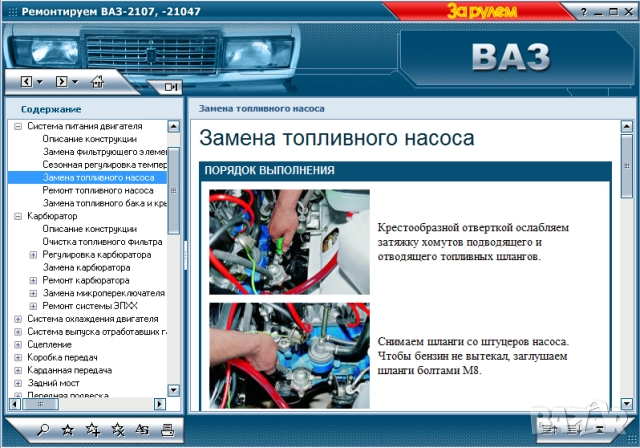The width and height of the screenshot is (640, 448).
Task: Add a bookmark with star-plus icon
Action: (93, 430)
